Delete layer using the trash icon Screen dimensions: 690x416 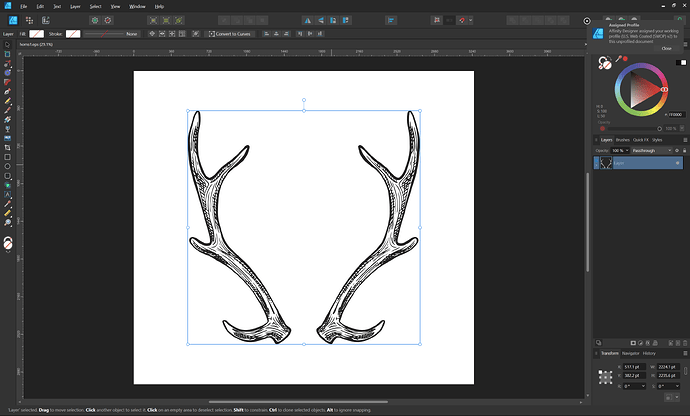click(x=685, y=343)
